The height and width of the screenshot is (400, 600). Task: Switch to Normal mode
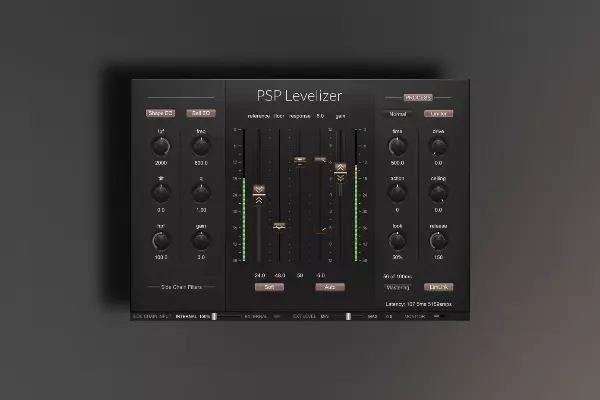tap(398, 114)
